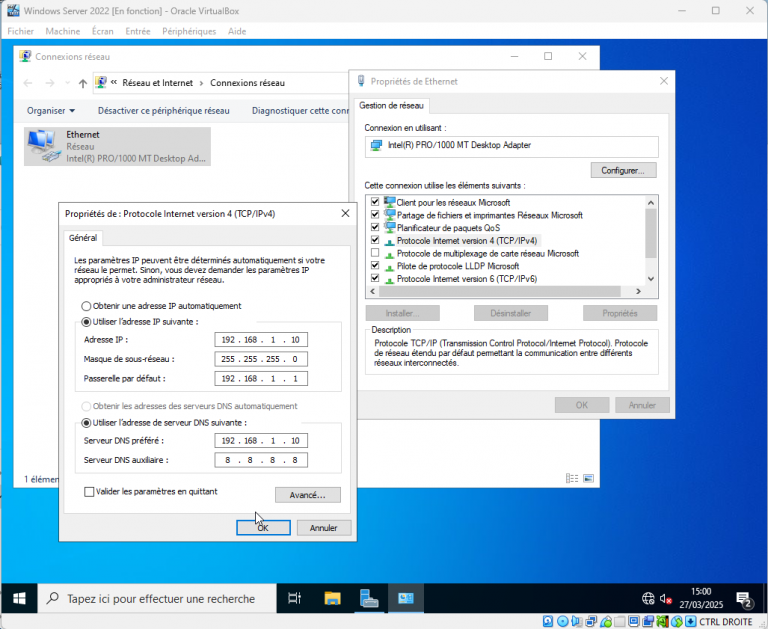The height and width of the screenshot is (629, 768).
Task: Open File Explorer from the taskbar
Action: click(x=333, y=599)
